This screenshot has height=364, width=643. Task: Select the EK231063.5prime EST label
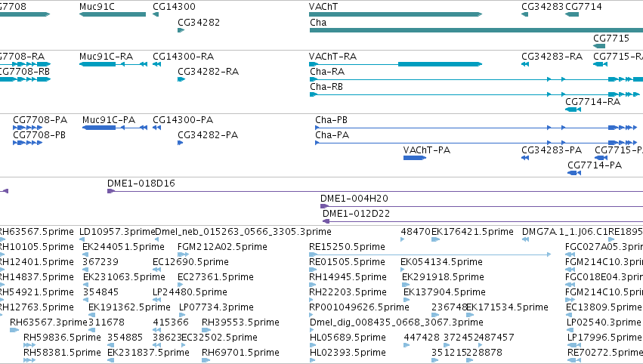(x=124, y=277)
